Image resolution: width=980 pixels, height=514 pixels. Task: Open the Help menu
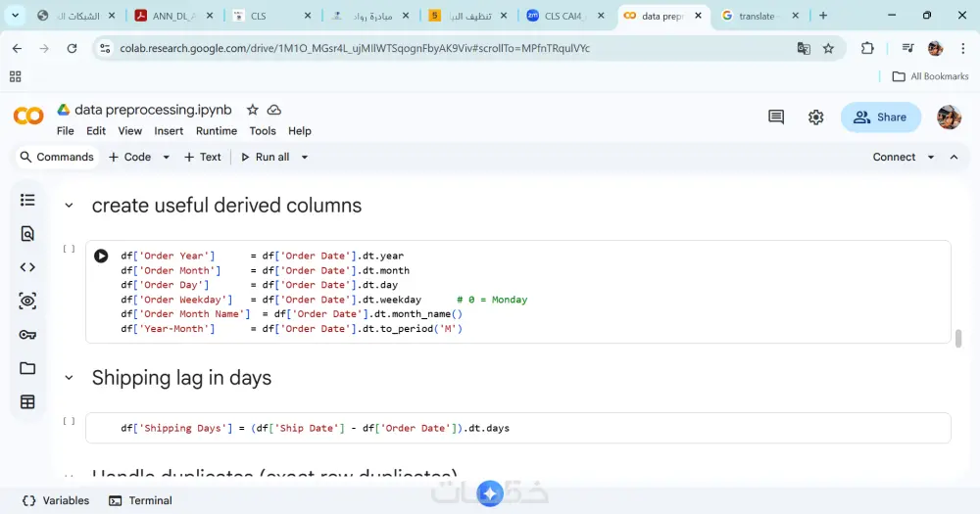click(x=299, y=131)
